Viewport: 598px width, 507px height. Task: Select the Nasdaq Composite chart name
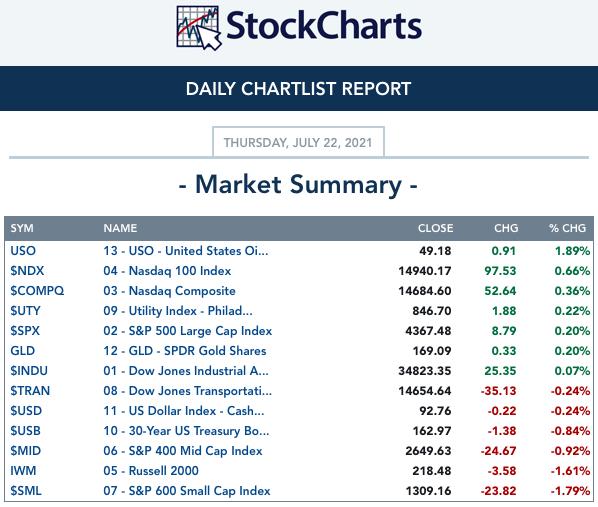[x=169, y=291]
